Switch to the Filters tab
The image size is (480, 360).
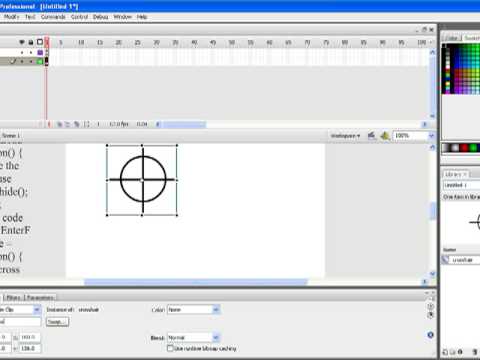[13, 297]
